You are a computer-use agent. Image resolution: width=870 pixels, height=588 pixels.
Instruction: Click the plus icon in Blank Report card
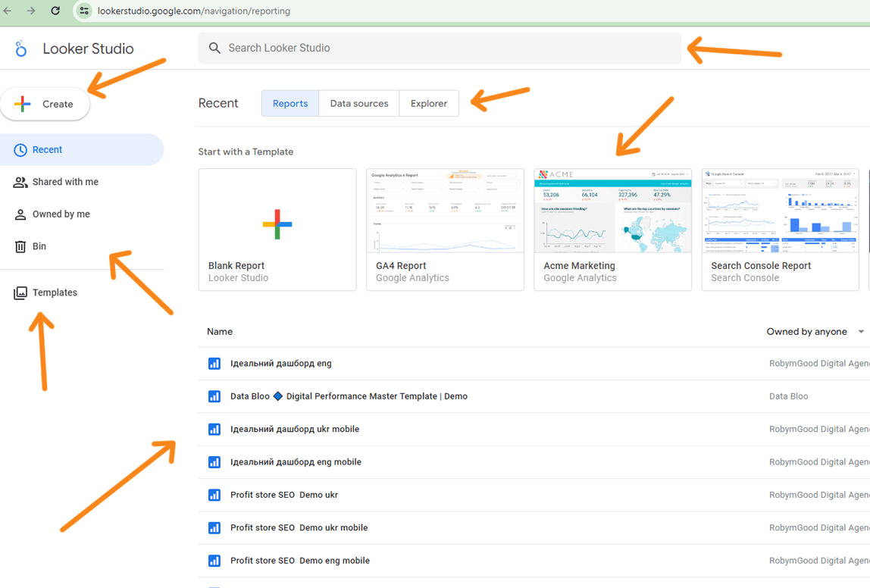[277, 224]
